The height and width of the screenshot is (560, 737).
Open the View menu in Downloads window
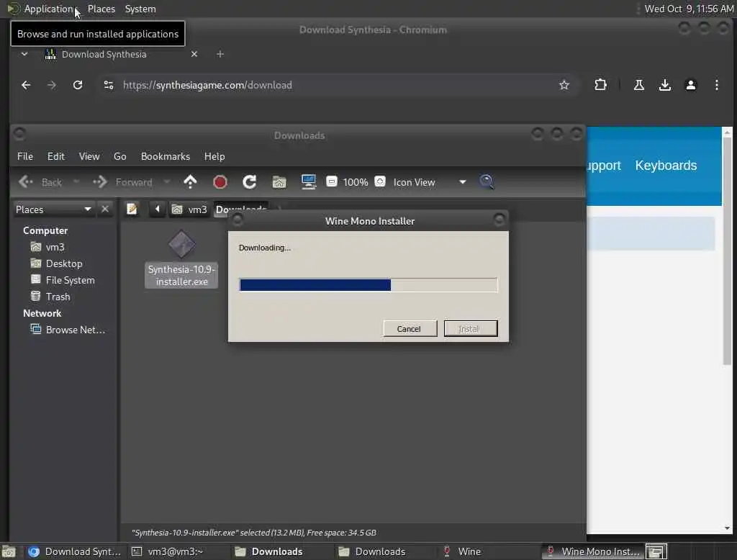(x=89, y=157)
